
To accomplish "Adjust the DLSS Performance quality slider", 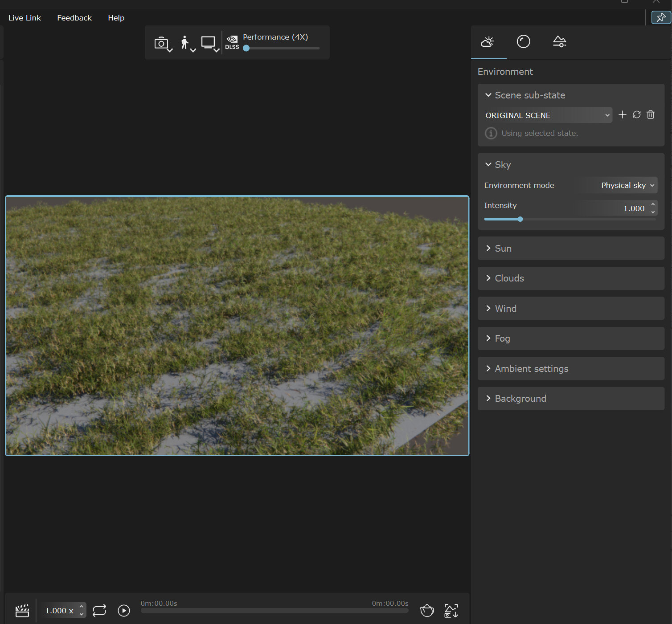I will point(281,48).
